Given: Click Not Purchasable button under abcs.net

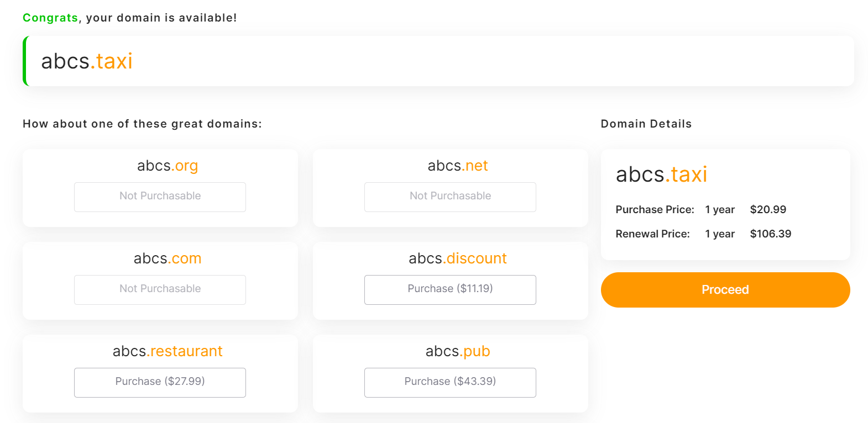Looking at the screenshot, I should point(450,197).
